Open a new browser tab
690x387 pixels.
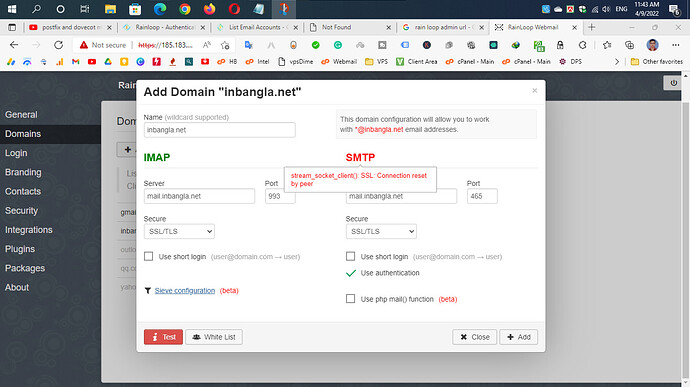pyautogui.click(x=591, y=27)
